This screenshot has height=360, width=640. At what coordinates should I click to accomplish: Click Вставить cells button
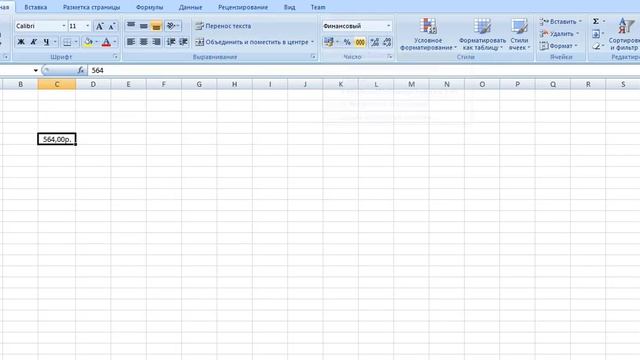[560, 22]
